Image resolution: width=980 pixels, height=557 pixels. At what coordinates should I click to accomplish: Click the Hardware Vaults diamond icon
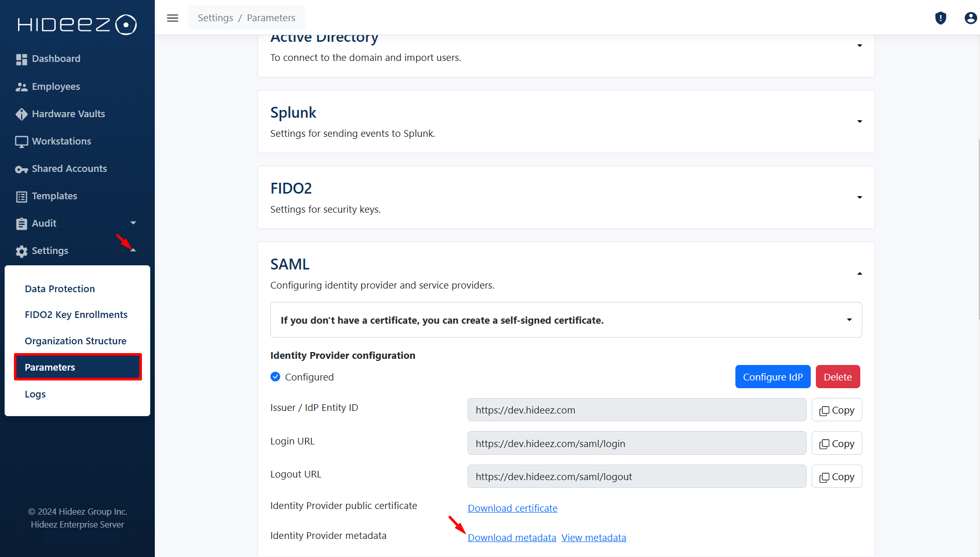(21, 114)
